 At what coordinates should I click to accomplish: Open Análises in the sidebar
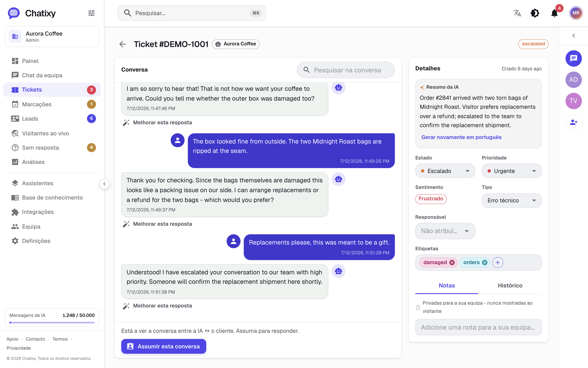pyautogui.click(x=52, y=162)
